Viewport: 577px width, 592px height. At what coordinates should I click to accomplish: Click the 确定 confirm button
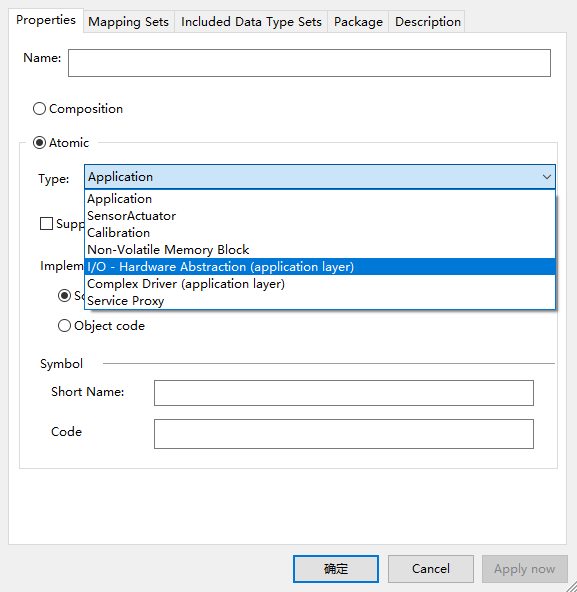(336, 569)
